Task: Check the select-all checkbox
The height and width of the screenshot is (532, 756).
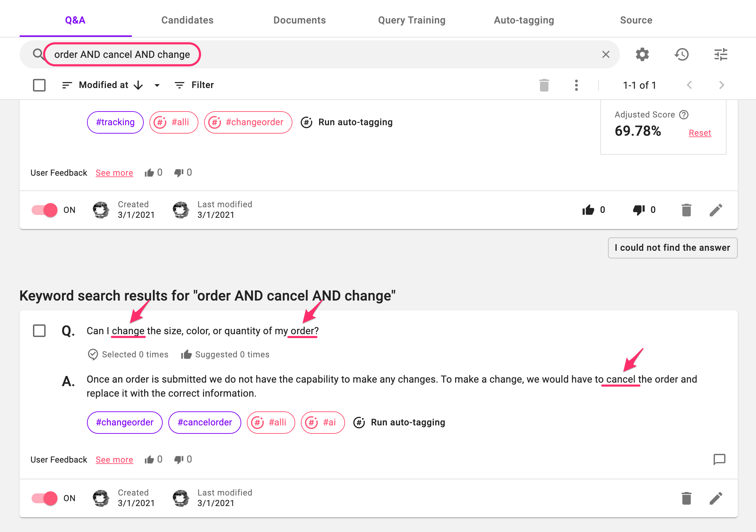Action: click(x=39, y=85)
